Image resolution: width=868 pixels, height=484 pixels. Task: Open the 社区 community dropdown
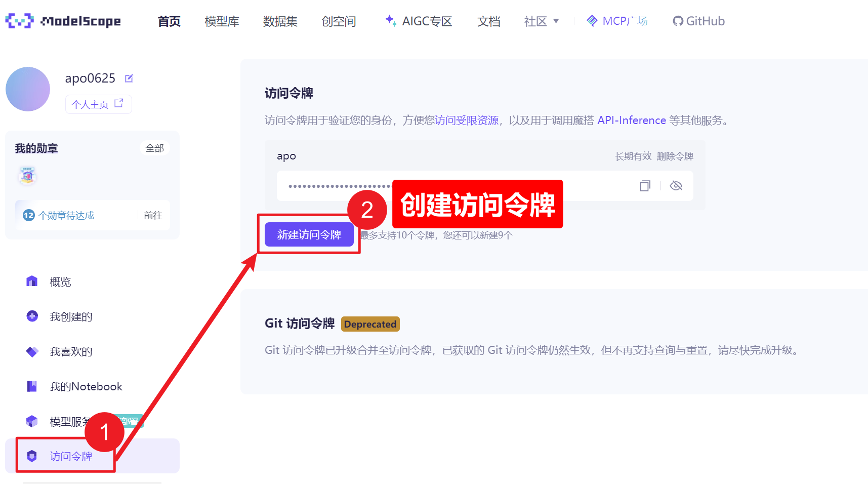541,21
